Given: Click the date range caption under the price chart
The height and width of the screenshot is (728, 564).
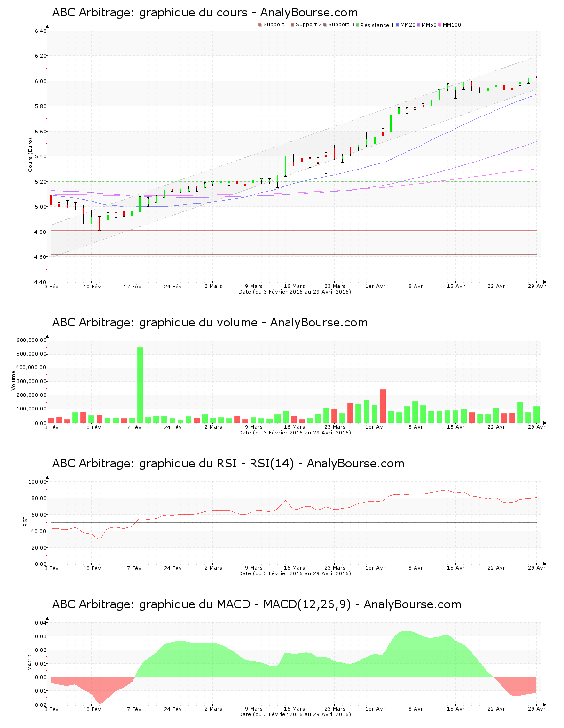Looking at the screenshot, I should coord(295,292).
